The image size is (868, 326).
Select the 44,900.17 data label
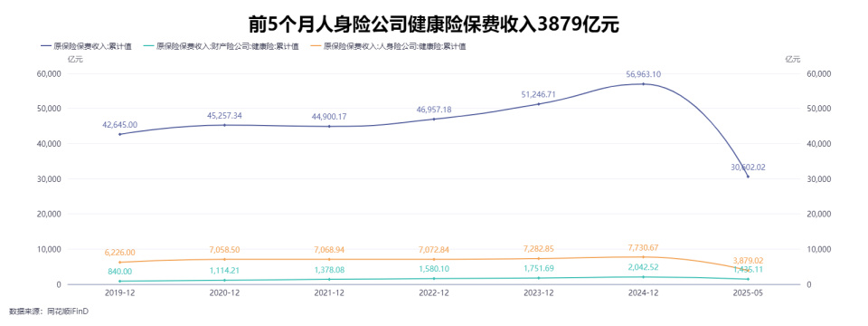329,117
